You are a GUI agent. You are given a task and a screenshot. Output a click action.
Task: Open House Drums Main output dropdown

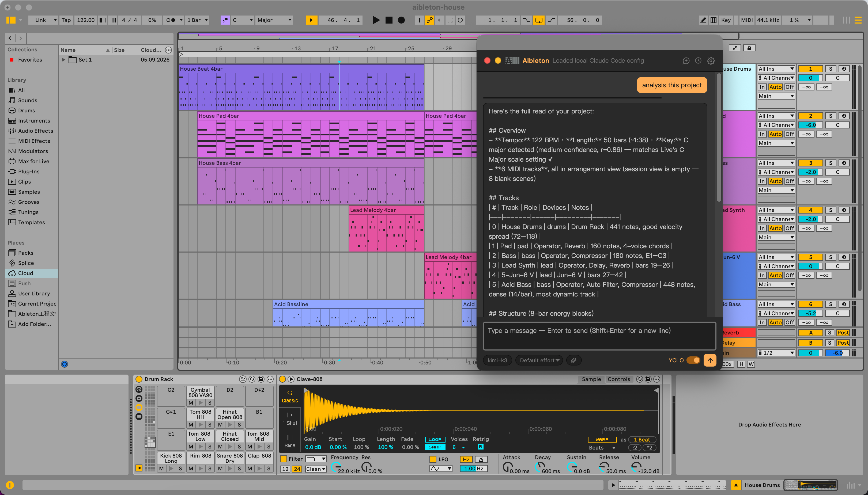point(776,96)
